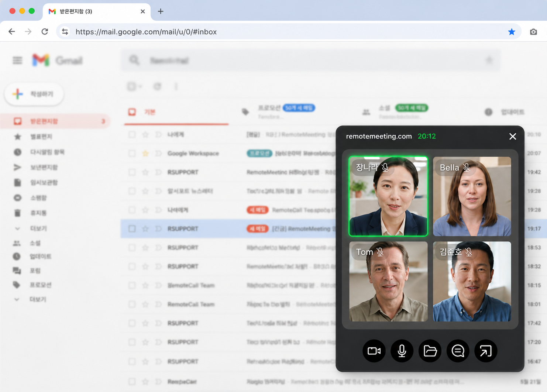
Task: Click the 작성하기 compose button
Action: [x=34, y=94]
